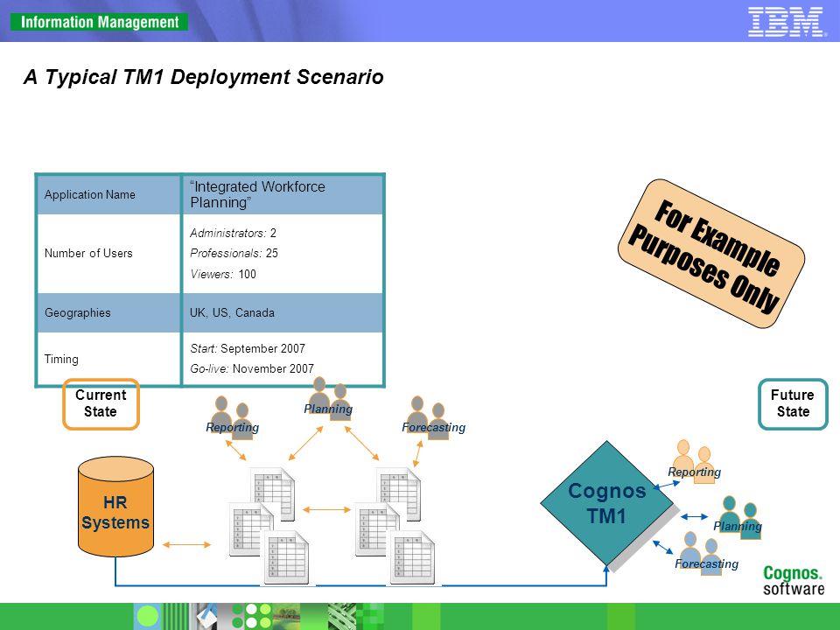Click the Timing table cell
This screenshot has height=630, width=840.
pyautogui.click(x=108, y=359)
